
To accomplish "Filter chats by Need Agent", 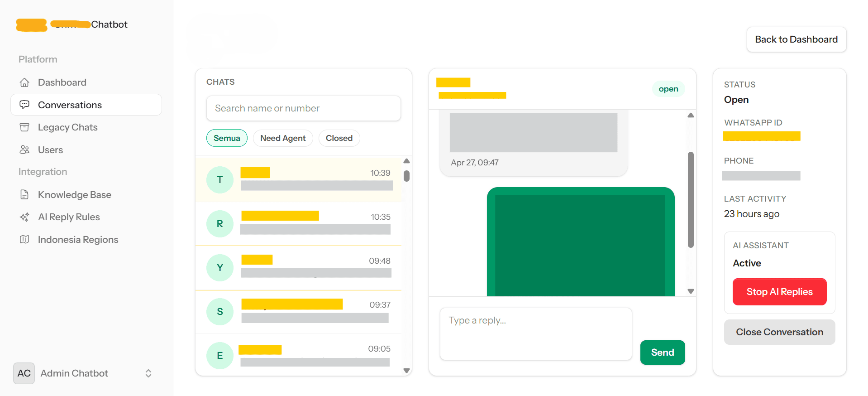I will click(283, 138).
